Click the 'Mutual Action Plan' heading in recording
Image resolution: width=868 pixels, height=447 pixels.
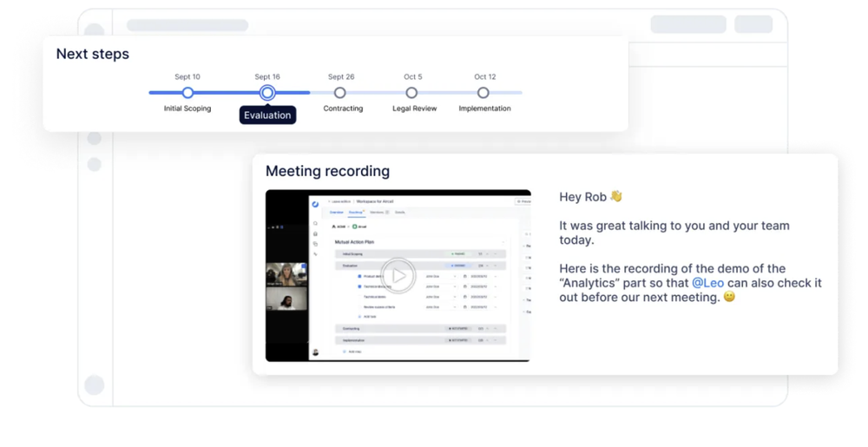coord(354,242)
